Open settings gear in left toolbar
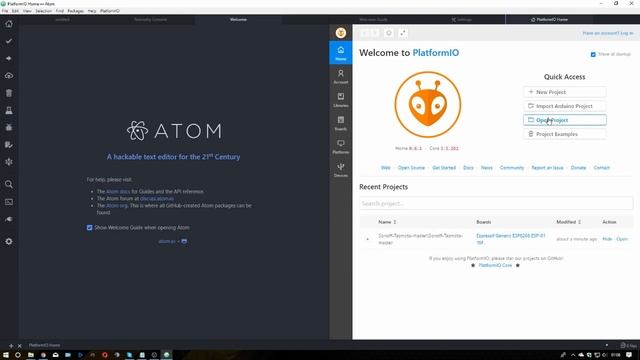 tap(9, 242)
